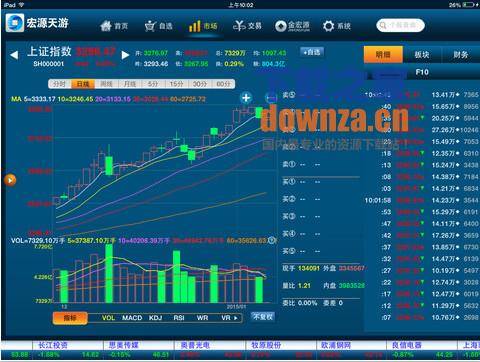Switch to the 板块 tab
The width and height of the screenshot is (480, 362).
[422, 55]
